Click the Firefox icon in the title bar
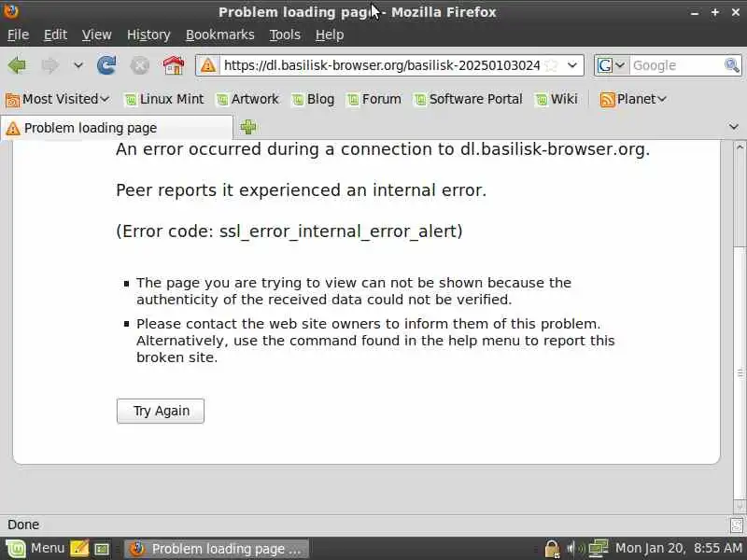The height and width of the screenshot is (560, 747). [10, 10]
